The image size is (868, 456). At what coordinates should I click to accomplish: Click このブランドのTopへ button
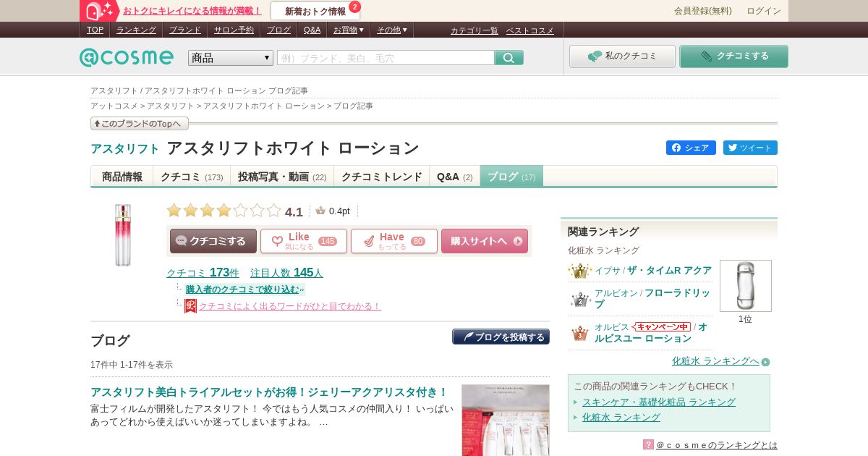pyautogui.click(x=140, y=124)
